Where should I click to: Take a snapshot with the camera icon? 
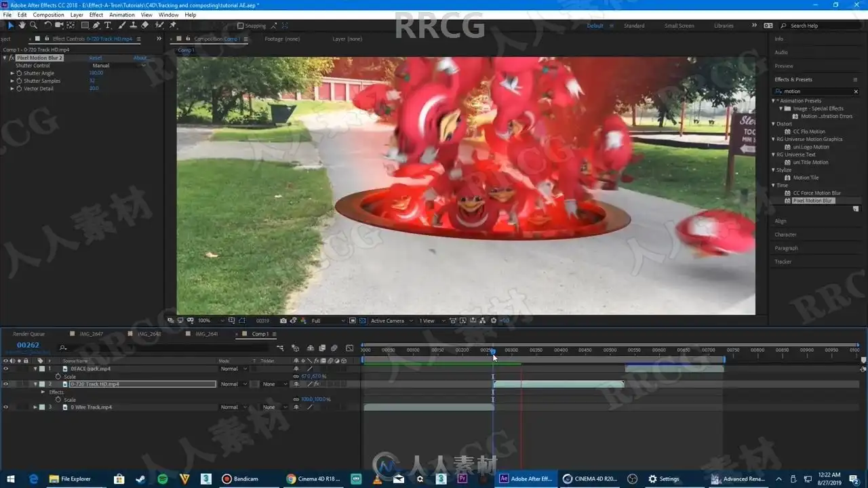click(283, 321)
